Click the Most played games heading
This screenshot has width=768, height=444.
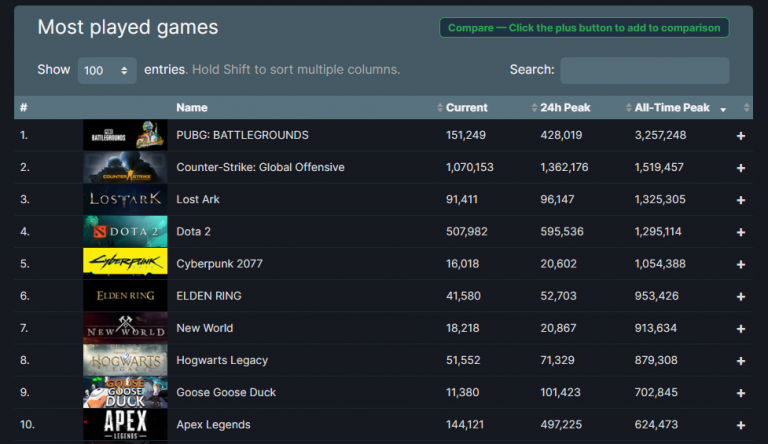point(128,27)
